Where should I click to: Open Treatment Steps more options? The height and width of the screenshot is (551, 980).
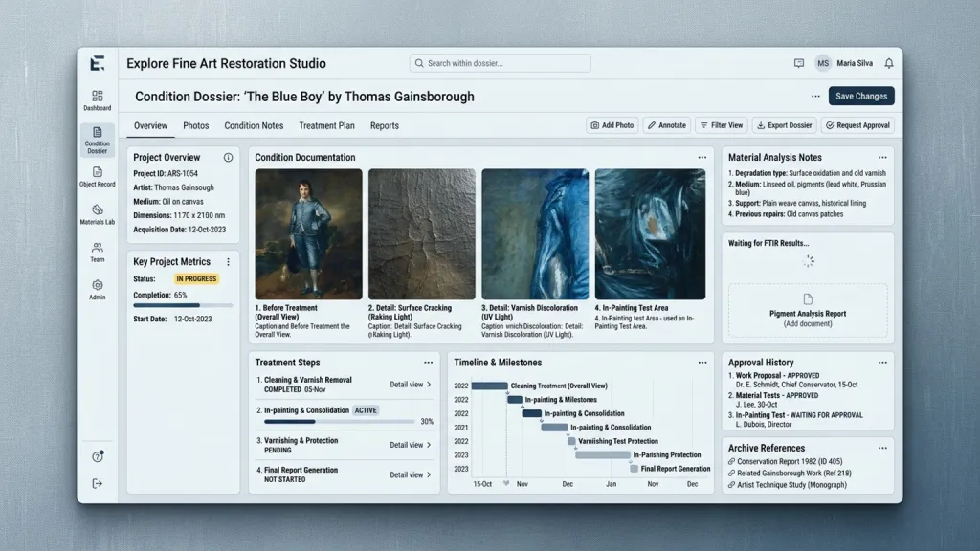428,363
